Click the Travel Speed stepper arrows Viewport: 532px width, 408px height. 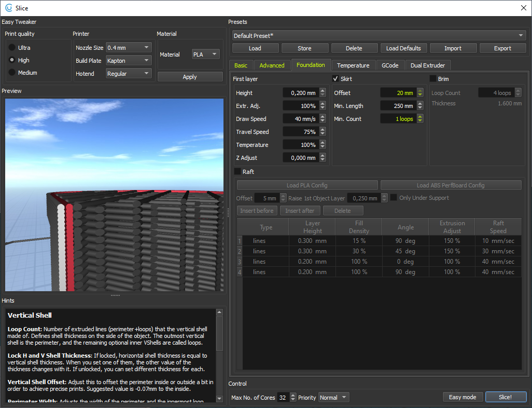[x=323, y=131]
